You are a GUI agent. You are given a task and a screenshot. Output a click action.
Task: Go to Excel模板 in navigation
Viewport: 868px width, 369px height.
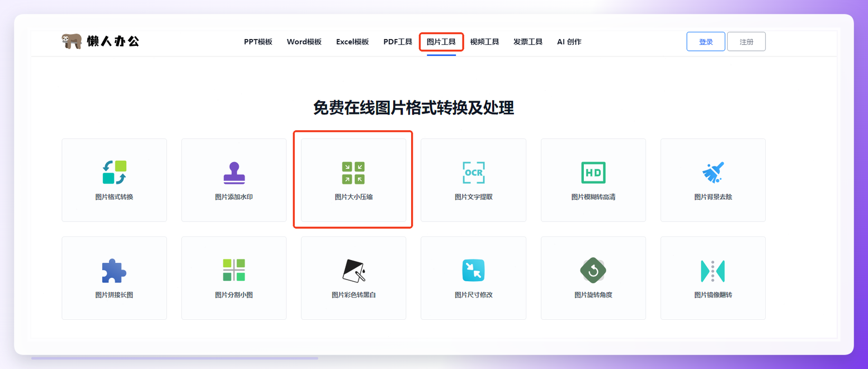click(x=352, y=41)
